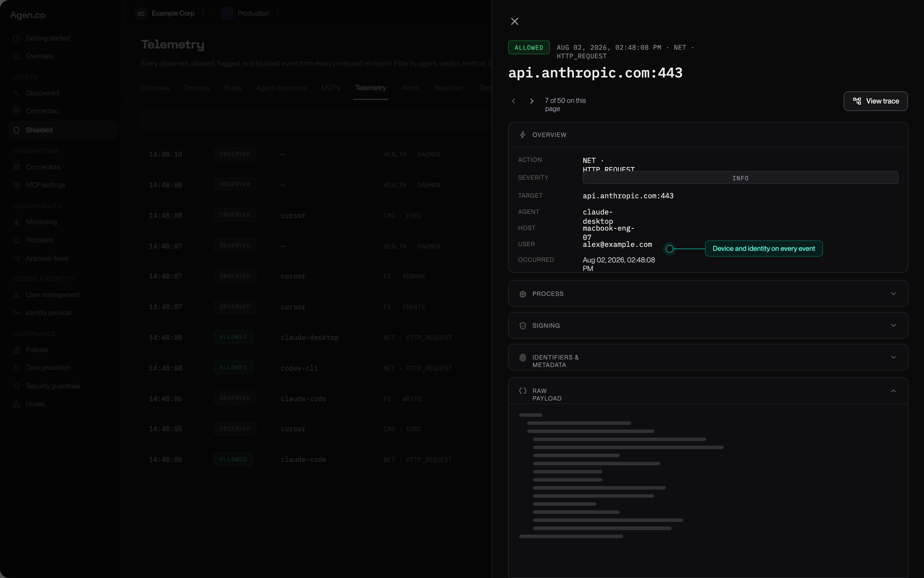Screen dimensions: 924x578
Task: Open sidebar Overview page
Action: coord(40,56)
